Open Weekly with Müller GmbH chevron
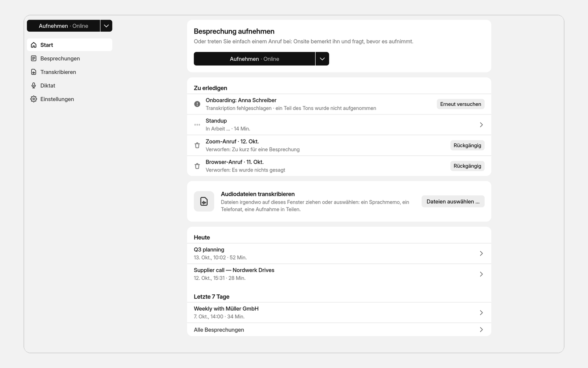588x368 pixels. (481, 313)
